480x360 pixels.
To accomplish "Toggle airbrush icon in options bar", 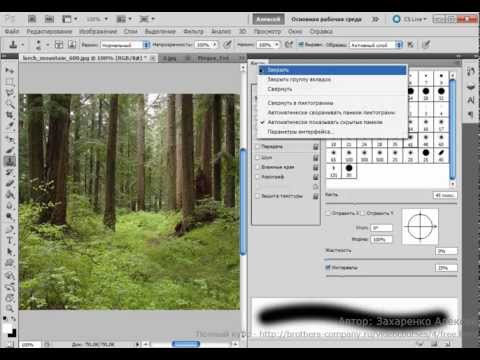I will [289, 44].
